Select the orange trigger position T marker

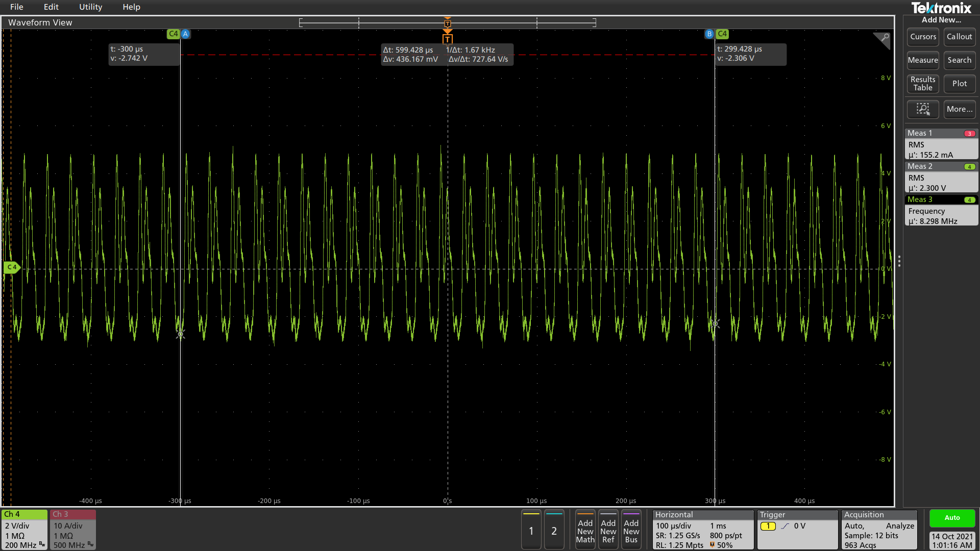tap(448, 39)
